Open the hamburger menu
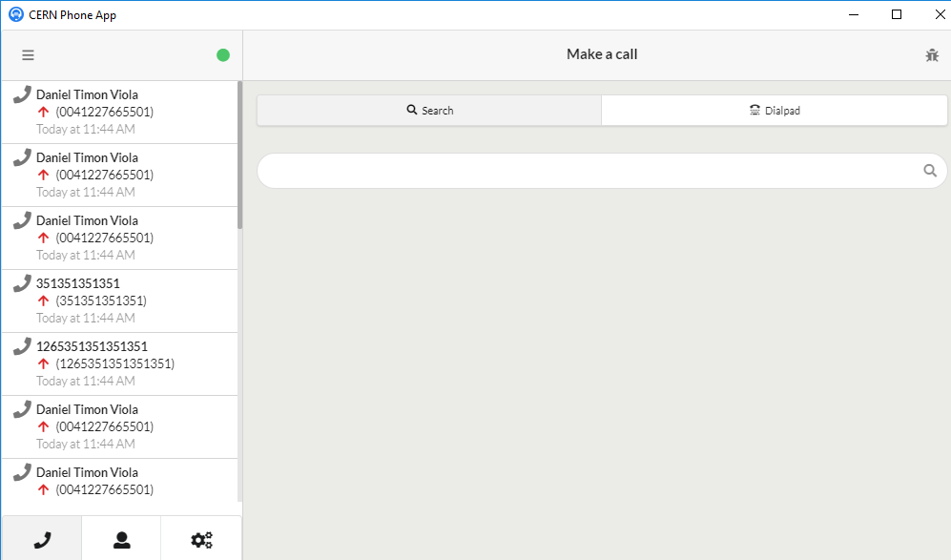 (x=28, y=55)
